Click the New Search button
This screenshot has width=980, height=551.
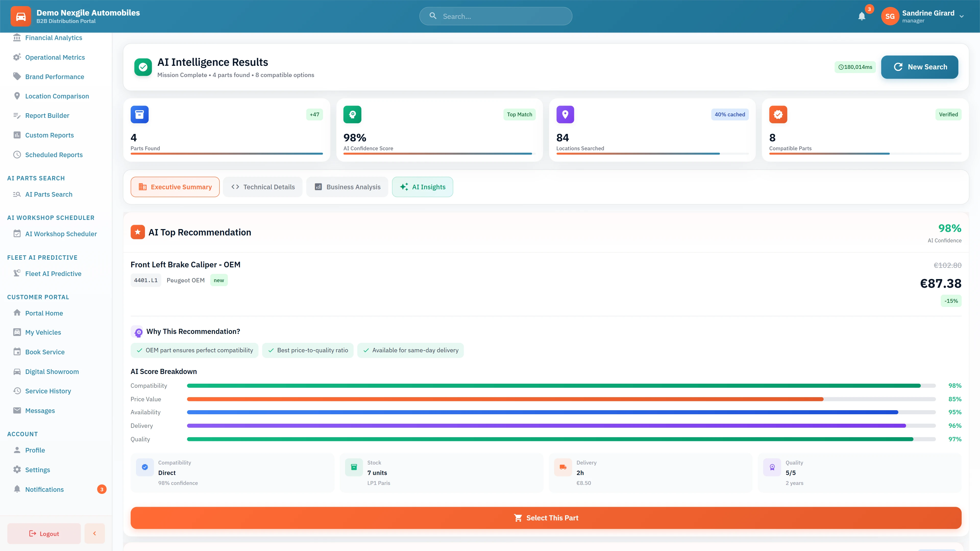click(920, 67)
